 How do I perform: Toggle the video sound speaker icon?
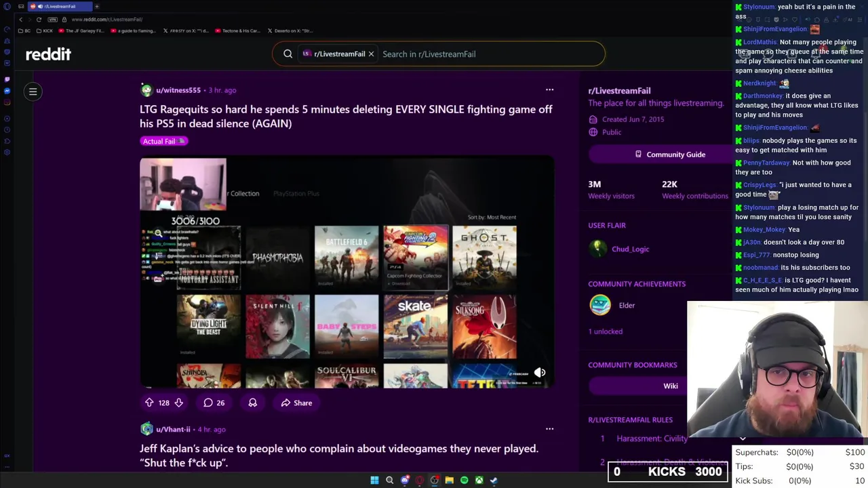pos(540,372)
